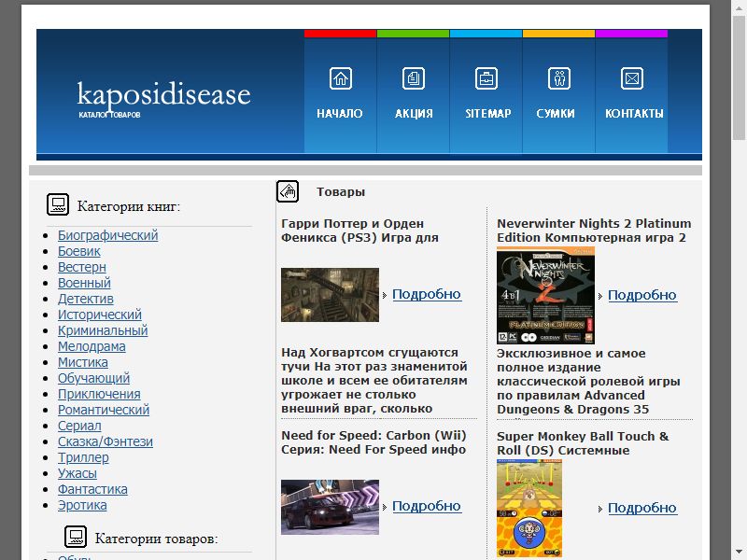Click the document icon above АКЦИЯ
The image size is (747, 560).
point(413,78)
